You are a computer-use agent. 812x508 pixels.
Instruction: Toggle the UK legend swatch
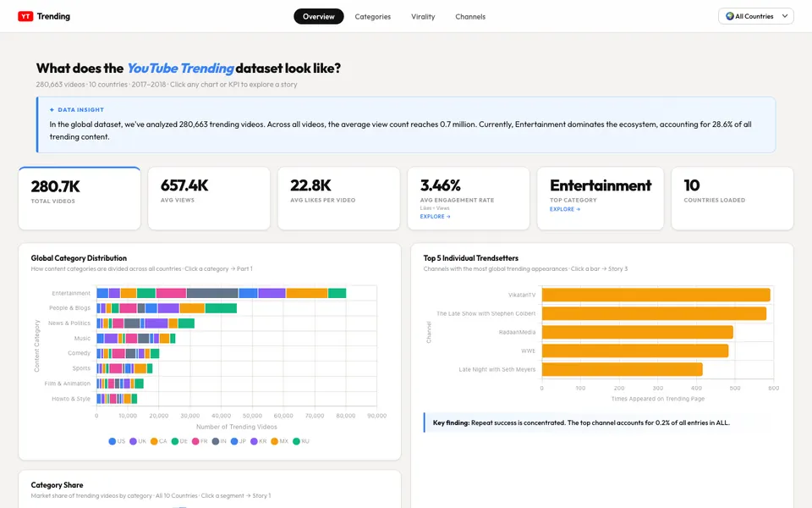pos(133,441)
